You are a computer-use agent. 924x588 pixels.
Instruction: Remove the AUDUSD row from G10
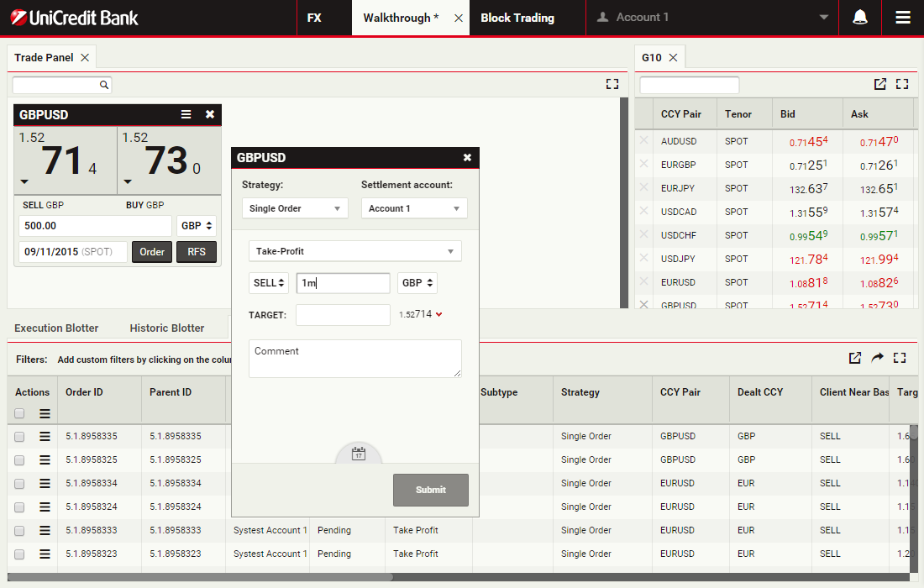coord(644,141)
